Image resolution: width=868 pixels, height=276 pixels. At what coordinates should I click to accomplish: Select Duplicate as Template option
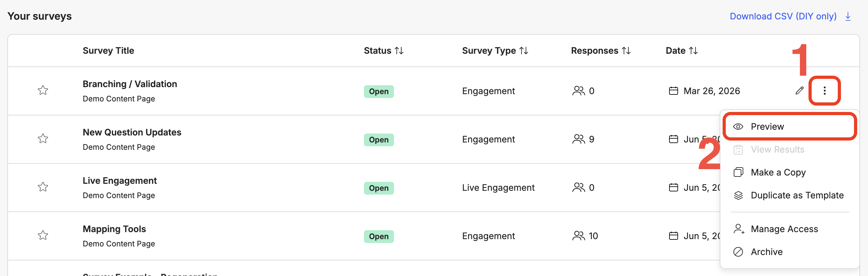click(x=789, y=195)
